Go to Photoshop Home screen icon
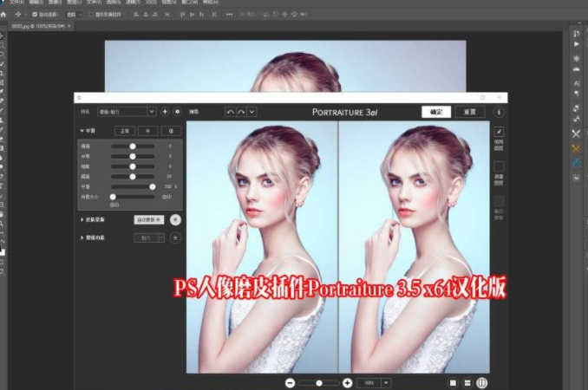 click(3, 14)
